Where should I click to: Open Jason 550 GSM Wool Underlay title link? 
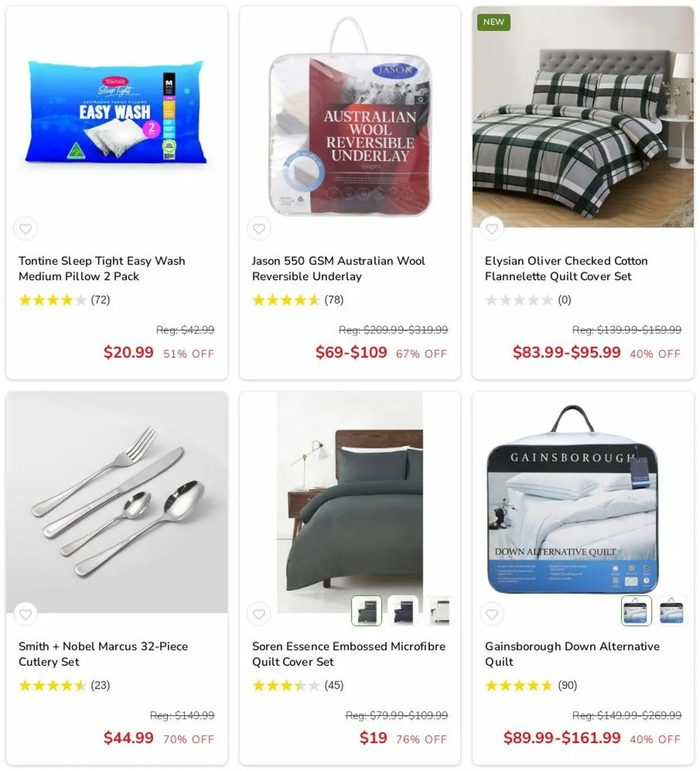[x=338, y=268]
